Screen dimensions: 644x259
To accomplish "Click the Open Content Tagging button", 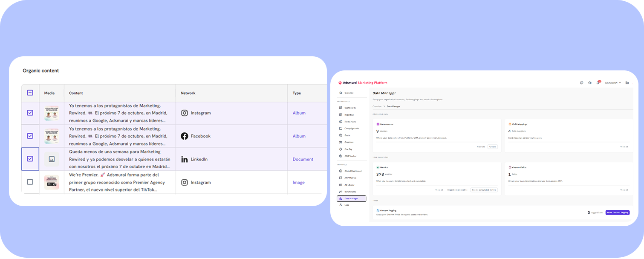I will pyautogui.click(x=618, y=212).
